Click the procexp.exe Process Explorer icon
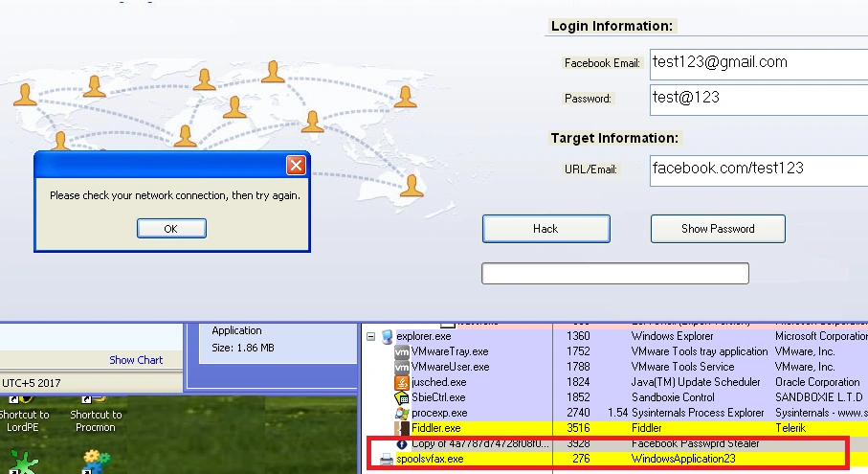Viewport: 868px width, 474px height. 402,413
